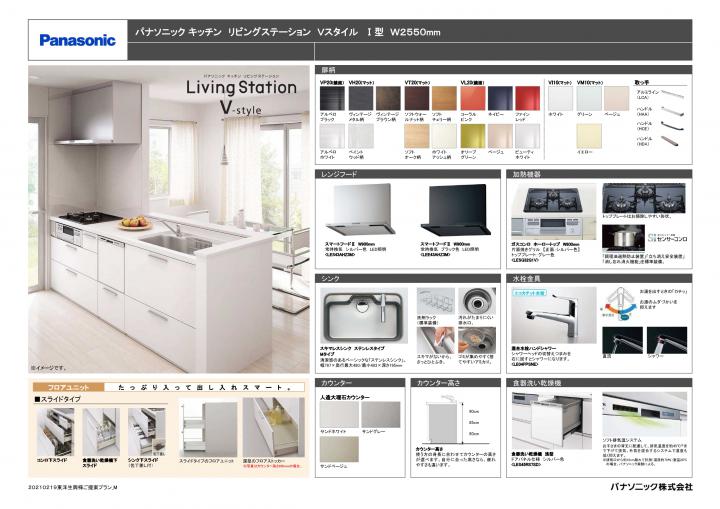Click the silver スマートフード range hood image
The image size is (720, 509).
360,209
